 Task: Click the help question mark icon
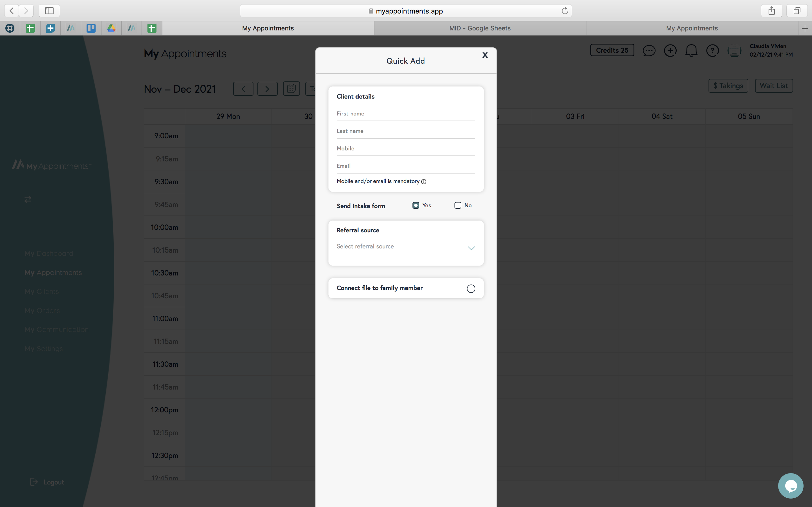pyautogui.click(x=712, y=51)
